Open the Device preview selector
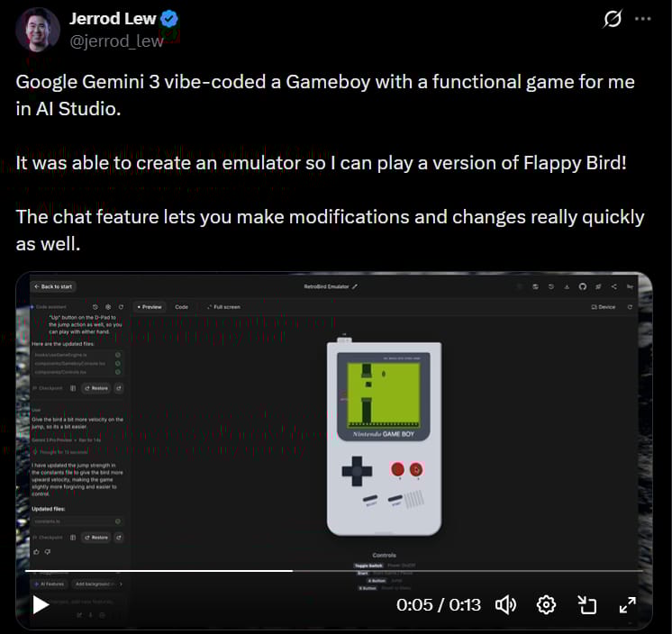This screenshot has height=634, width=672. pos(604,307)
